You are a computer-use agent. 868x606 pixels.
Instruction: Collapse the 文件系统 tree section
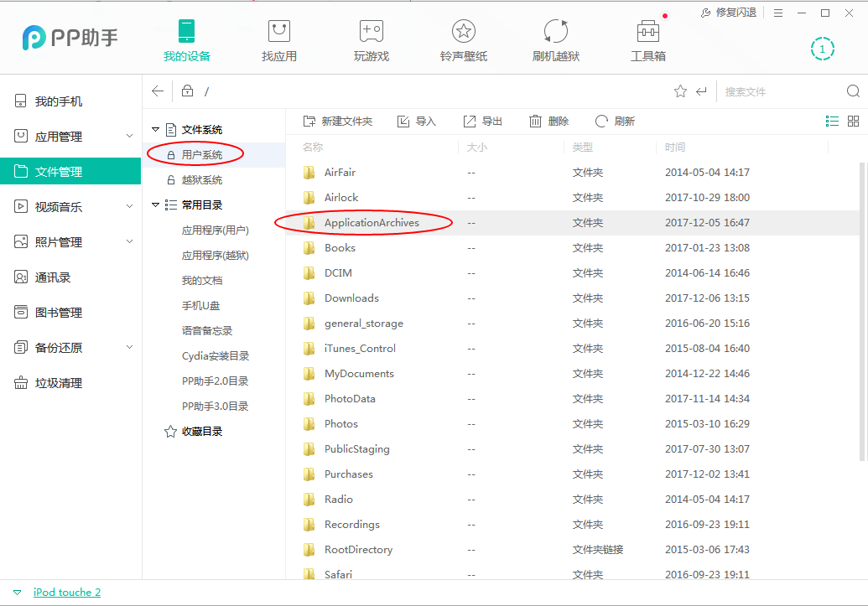(x=155, y=129)
